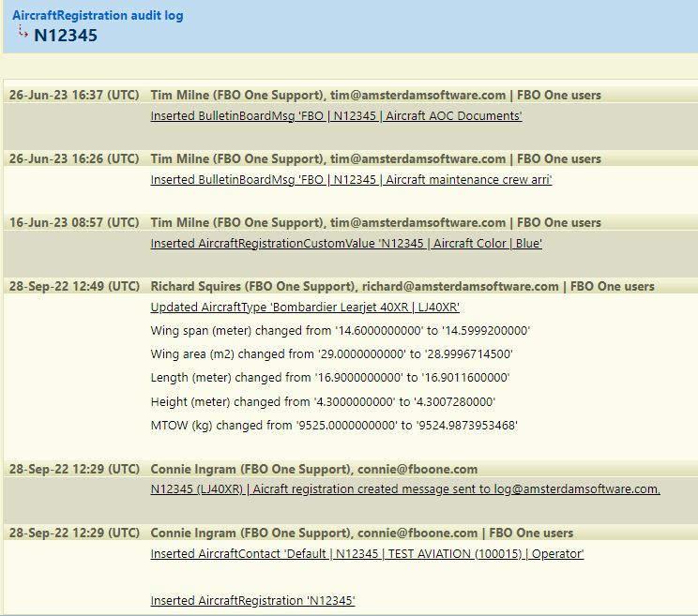The width and height of the screenshot is (698, 616).
Task: Select the 28-Sep-22 12:49 (UTC) timestamp
Action: click(74, 286)
